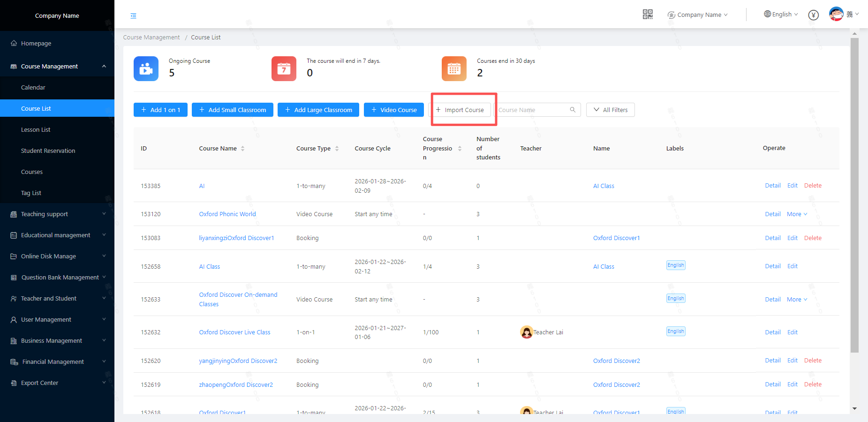Screen dimensions: 868x422
Task: Sort the table by Course Name
Action: coord(243,149)
